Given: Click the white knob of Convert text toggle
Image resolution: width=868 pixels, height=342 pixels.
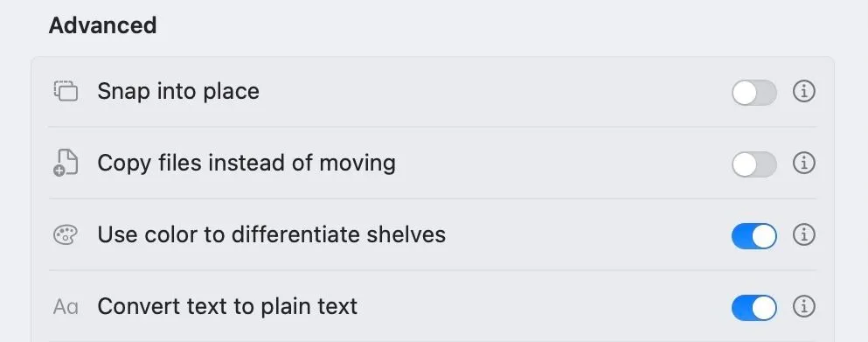Looking at the screenshot, I should tap(765, 308).
